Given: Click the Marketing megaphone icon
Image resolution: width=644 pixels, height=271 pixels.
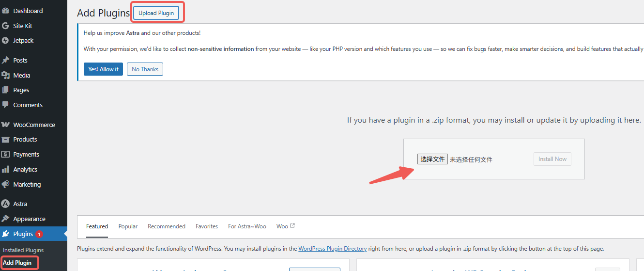Looking at the screenshot, I should pos(6,184).
